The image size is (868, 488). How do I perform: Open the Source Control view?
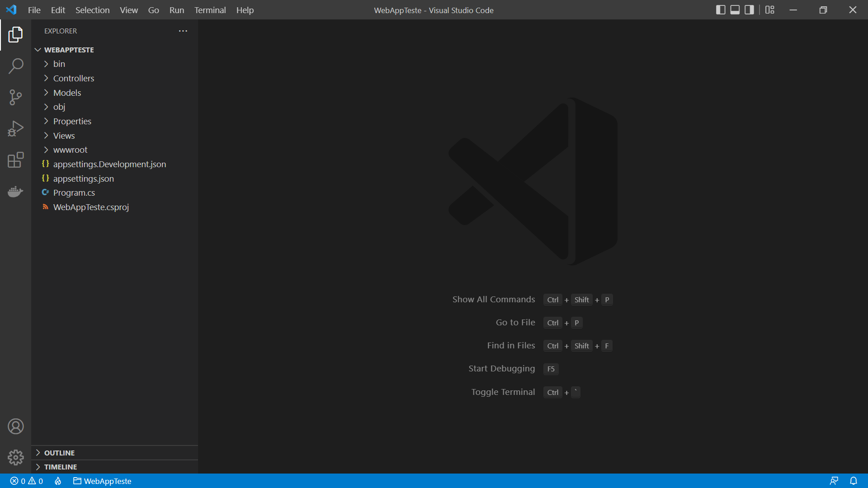[x=15, y=97]
